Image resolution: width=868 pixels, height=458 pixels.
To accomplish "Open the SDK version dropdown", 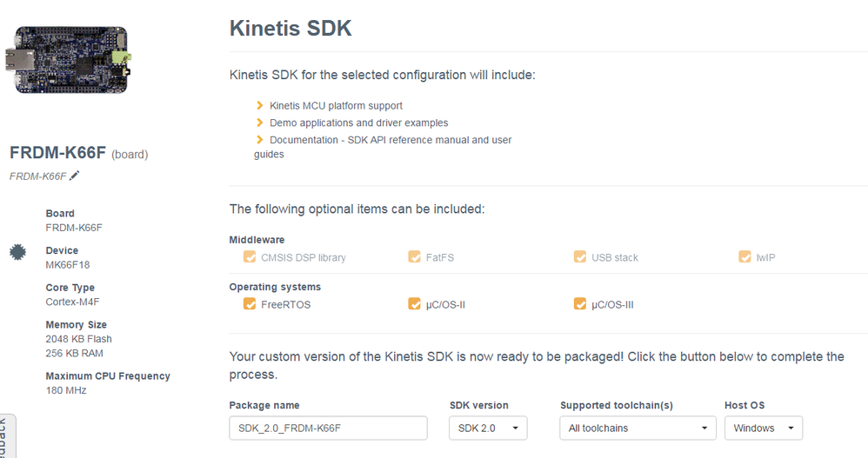I will click(488, 428).
